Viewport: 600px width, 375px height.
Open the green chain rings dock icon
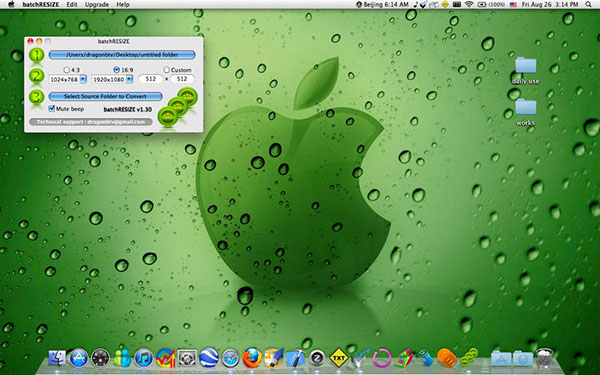[x=469, y=357]
